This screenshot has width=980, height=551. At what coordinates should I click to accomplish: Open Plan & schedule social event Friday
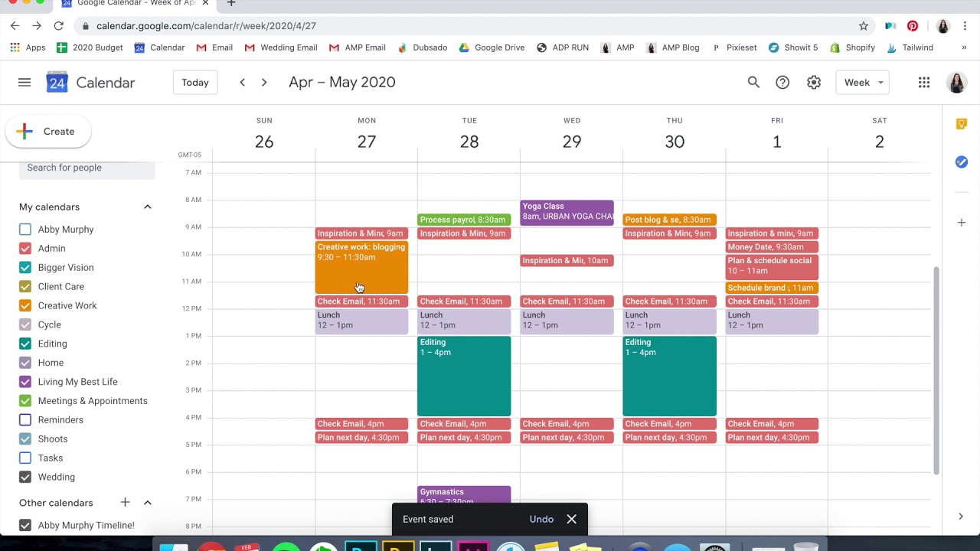(x=772, y=266)
